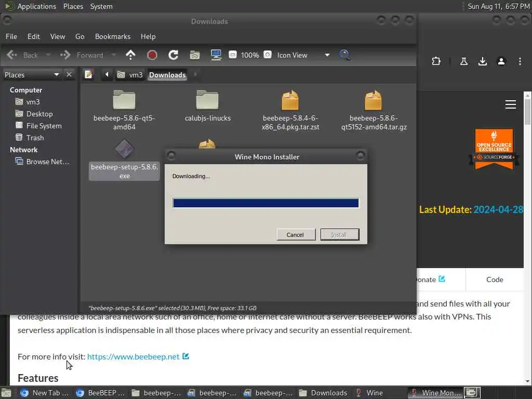This screenshot has height=399, width=532.
Task: Select beebeep-setup-5.8.6.exe file
Action: click(x=124, y=159)
